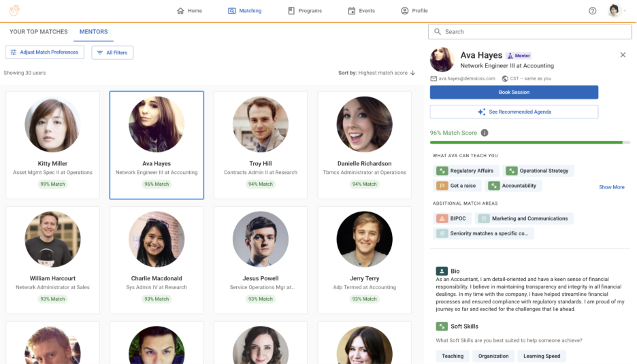Open the sort by match score dropdown
Screen dimensions: 637x364
click(377, 73)
